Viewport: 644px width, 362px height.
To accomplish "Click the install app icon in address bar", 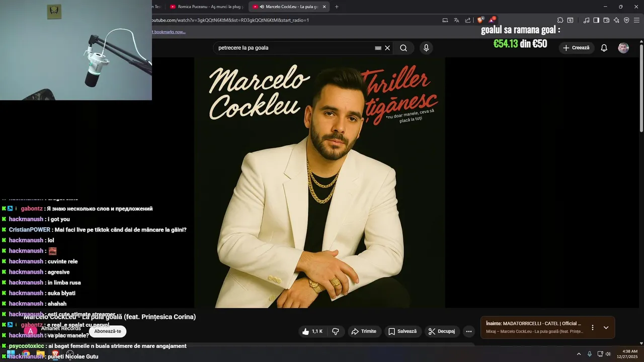I will click(x=445, y=20).
